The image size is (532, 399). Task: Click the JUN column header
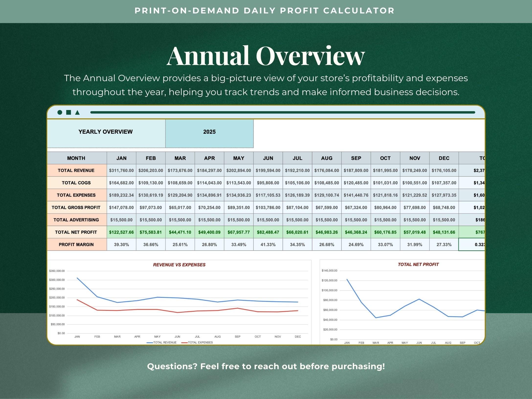[268, 158]
